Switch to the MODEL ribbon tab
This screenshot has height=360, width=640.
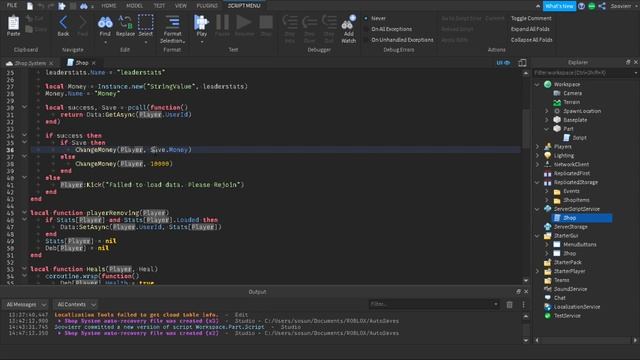[134, 6]
